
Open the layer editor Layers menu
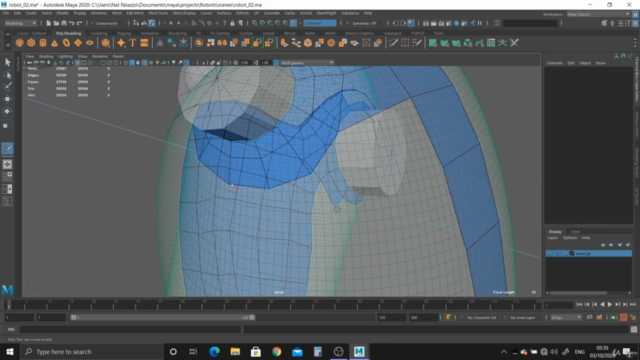pyautogui.click(x=553, y=238)
